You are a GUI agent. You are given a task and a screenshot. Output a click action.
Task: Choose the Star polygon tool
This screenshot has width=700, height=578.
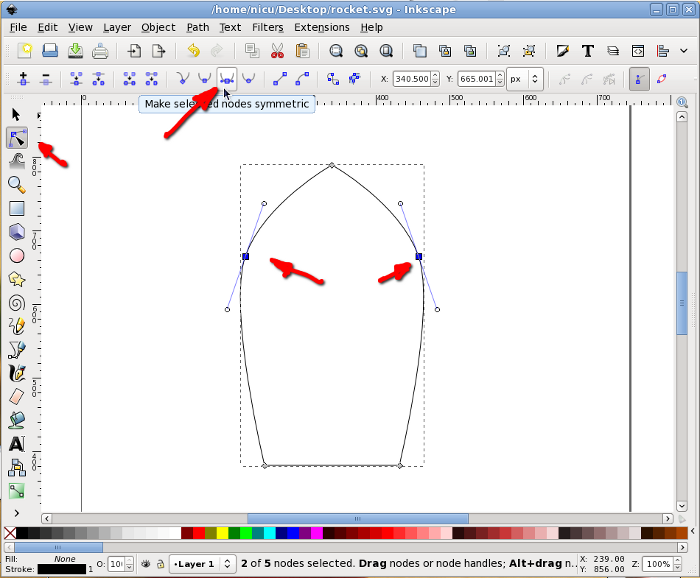point(17,279)
